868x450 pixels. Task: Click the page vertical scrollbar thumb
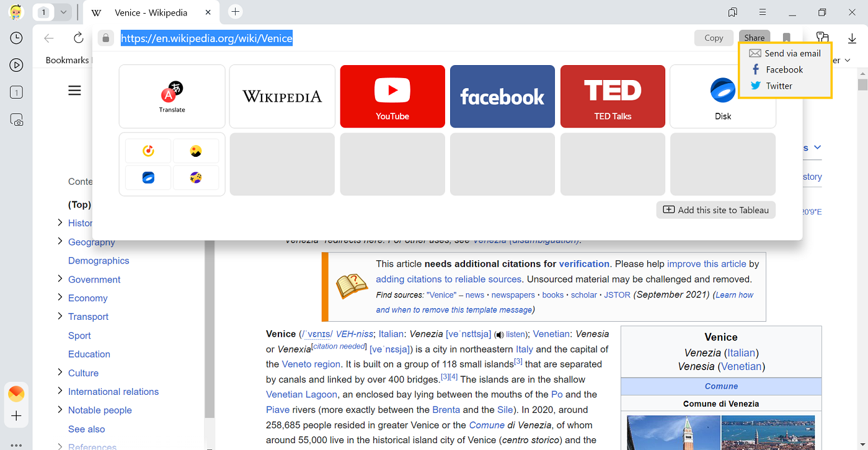862,85
